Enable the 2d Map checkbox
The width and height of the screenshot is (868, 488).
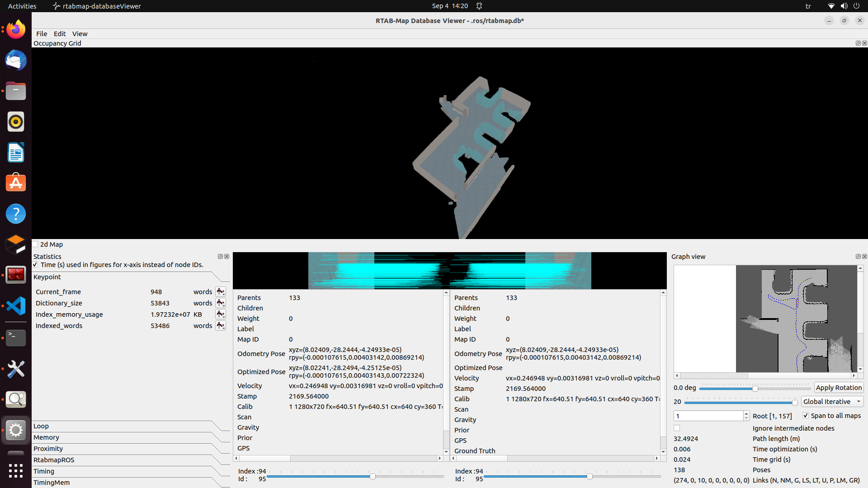[x=35, y=244]
